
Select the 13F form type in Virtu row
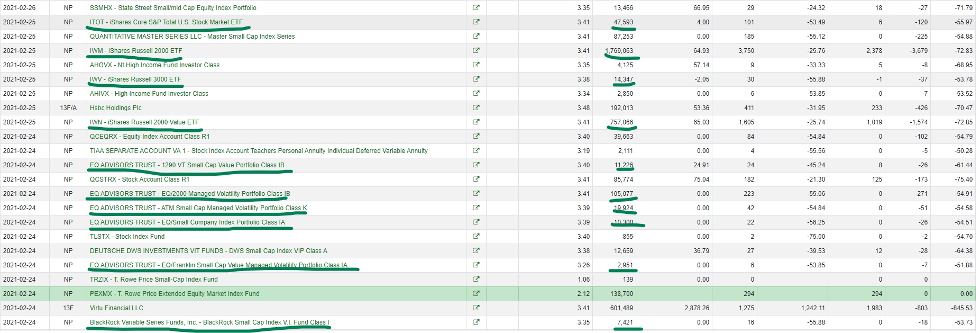pos(68,308)
